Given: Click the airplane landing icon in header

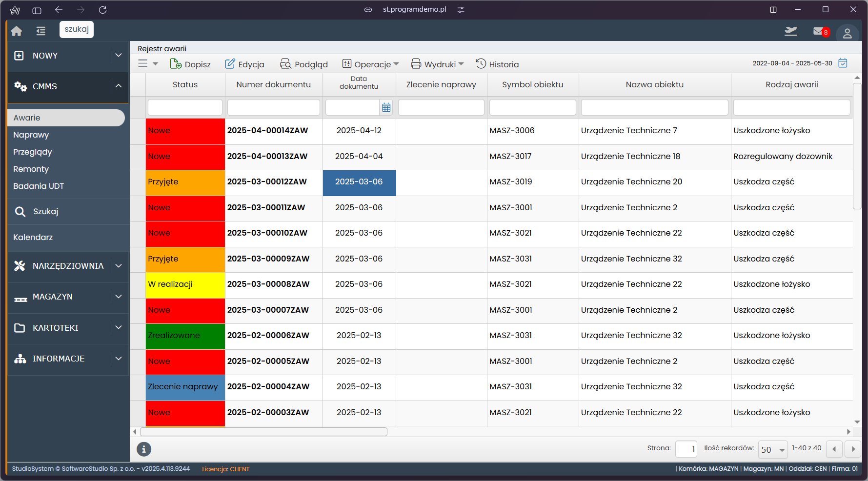Looking at the screenshot, I should point(790,32).
